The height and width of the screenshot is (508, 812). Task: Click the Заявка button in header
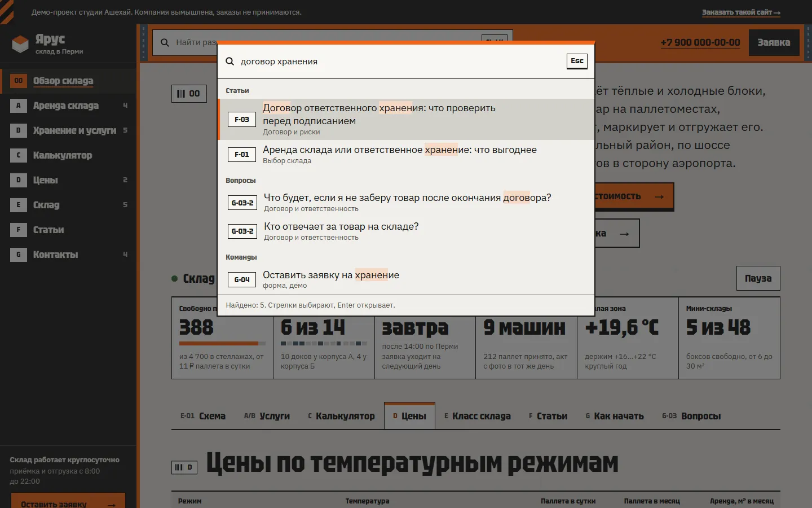tap(774, 42)
